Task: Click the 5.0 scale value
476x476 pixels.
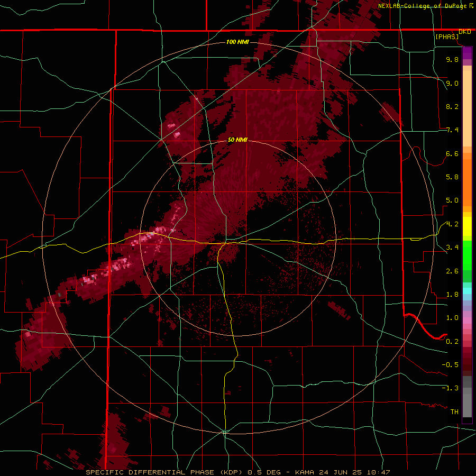Action: click(452, 200)
